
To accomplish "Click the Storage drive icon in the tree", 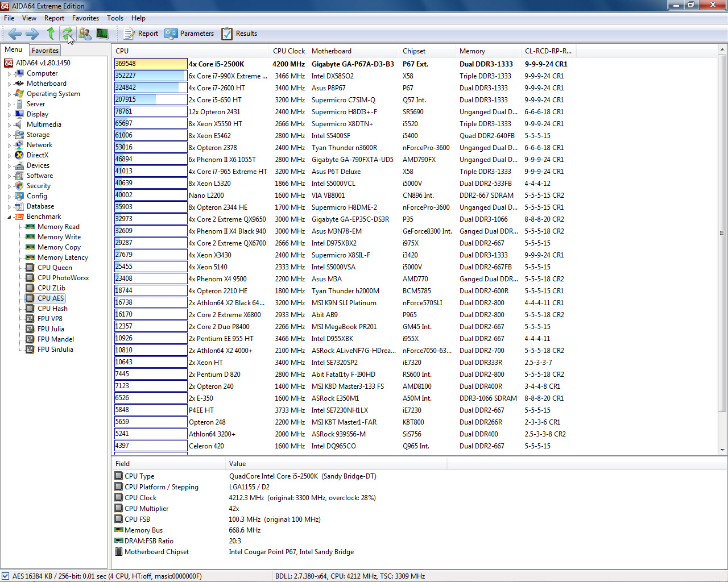I will (x=19, y=135).
